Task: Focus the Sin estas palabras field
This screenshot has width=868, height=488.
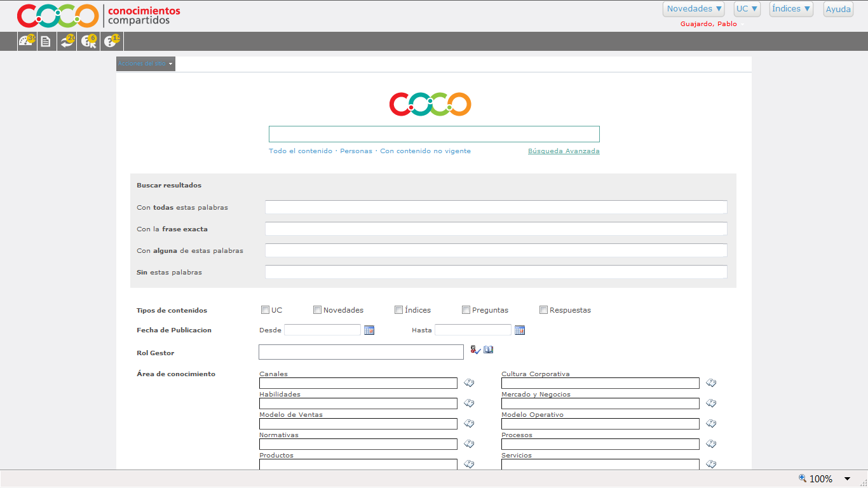Action: (496, 272)
